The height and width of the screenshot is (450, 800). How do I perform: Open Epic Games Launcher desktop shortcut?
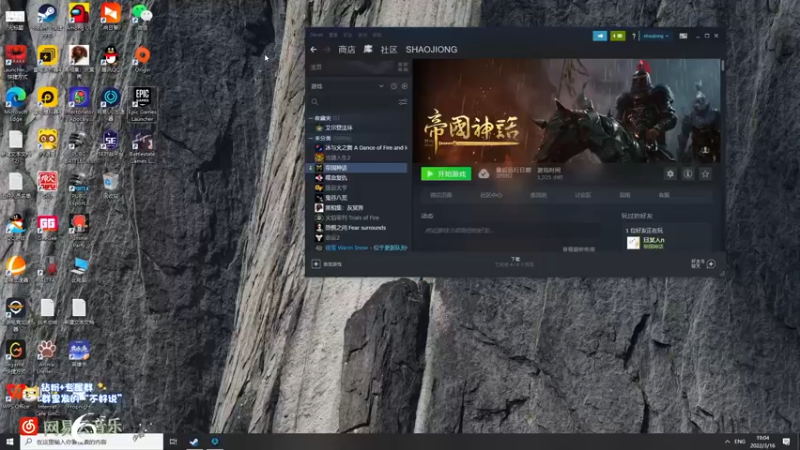pos(142,105)
